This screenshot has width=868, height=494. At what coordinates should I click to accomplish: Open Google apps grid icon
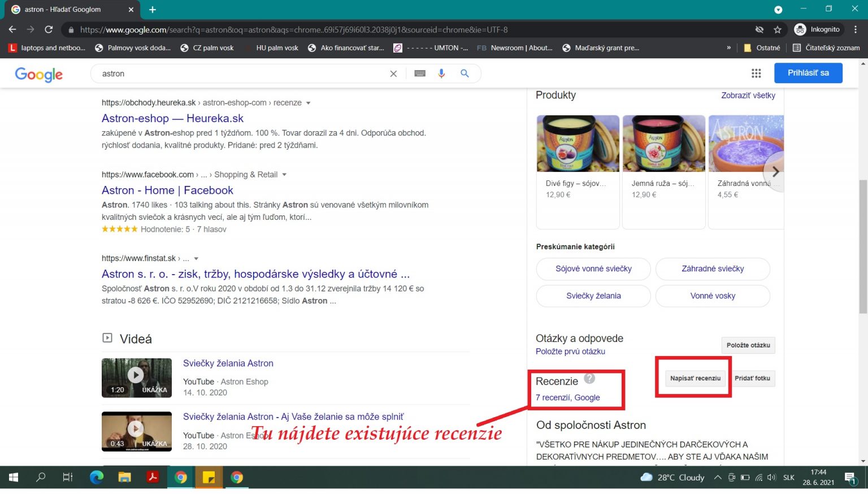point(756,73)
